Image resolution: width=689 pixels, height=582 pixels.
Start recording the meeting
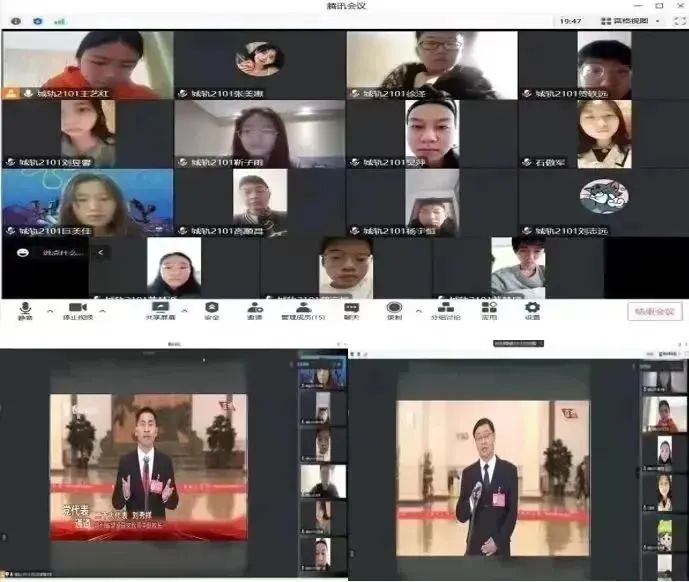394,310
